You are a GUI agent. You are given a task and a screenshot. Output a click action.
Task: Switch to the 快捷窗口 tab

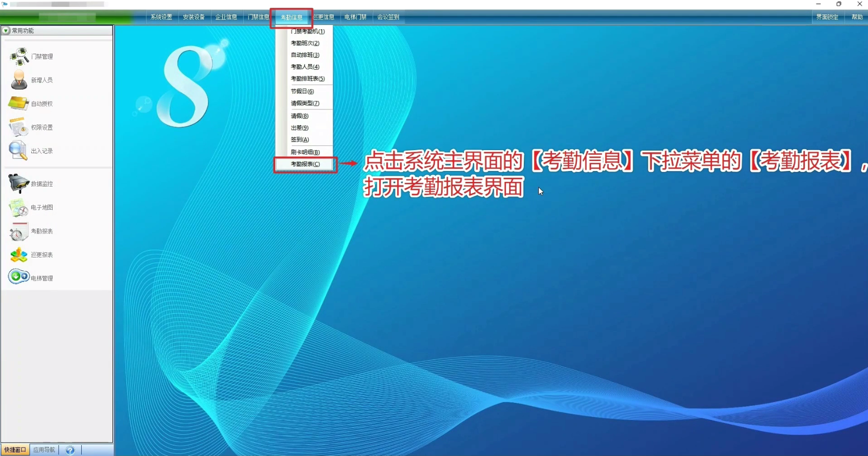click(x=15, y=450)
